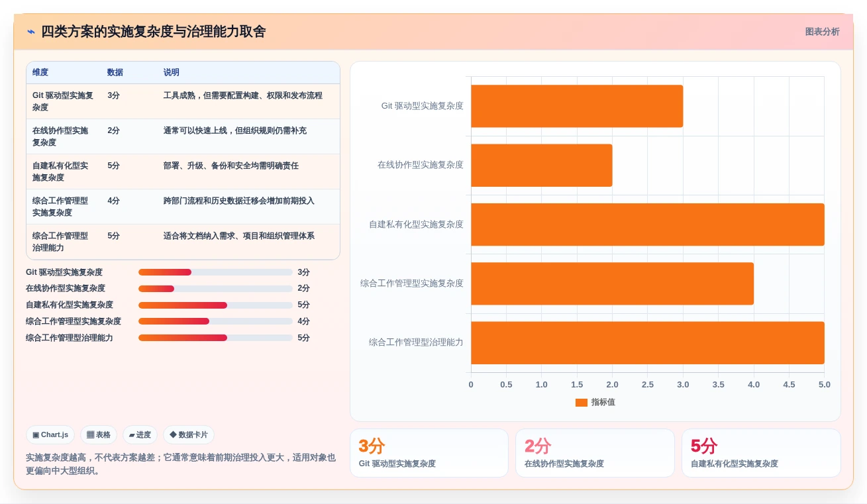Click the 在线协作型实施复杂度 chart bar
Image resolution: width=867 pixels, height=504 pixels.
point(542,165)
